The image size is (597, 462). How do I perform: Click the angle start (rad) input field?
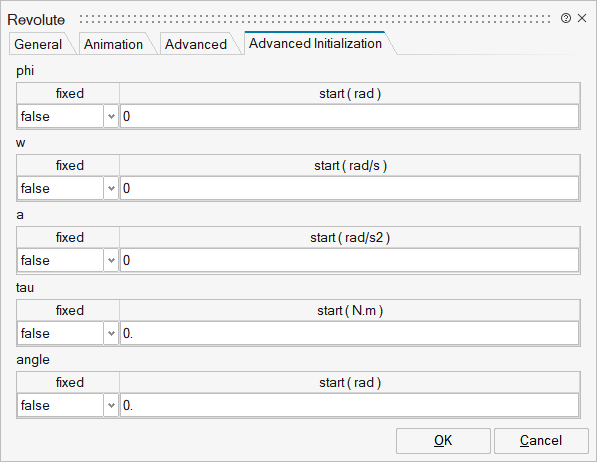click(350, 405)
